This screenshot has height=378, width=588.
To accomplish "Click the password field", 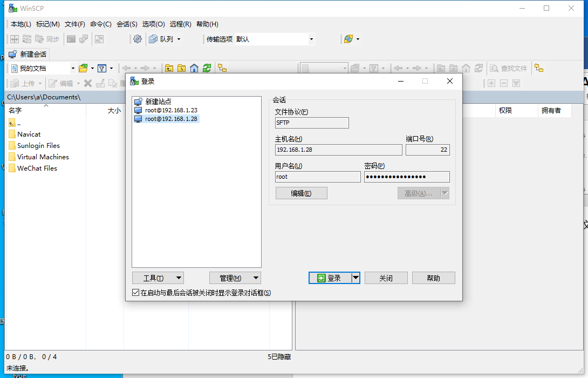I will [407, 177].
